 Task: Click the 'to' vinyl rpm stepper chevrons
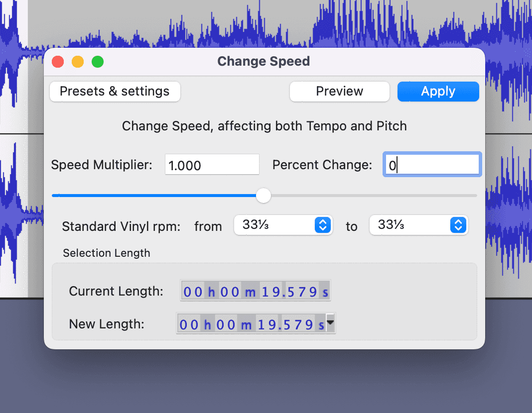[458, 225]
